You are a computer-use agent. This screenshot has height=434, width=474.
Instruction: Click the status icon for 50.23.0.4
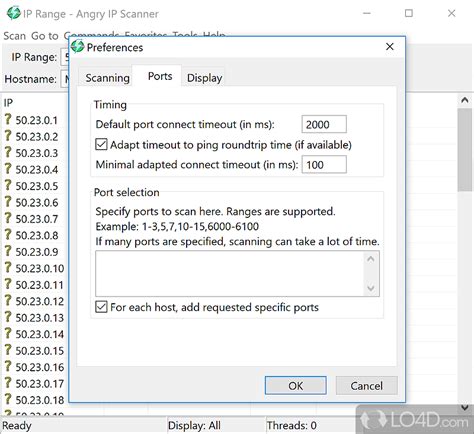click(x=8, y=169)
